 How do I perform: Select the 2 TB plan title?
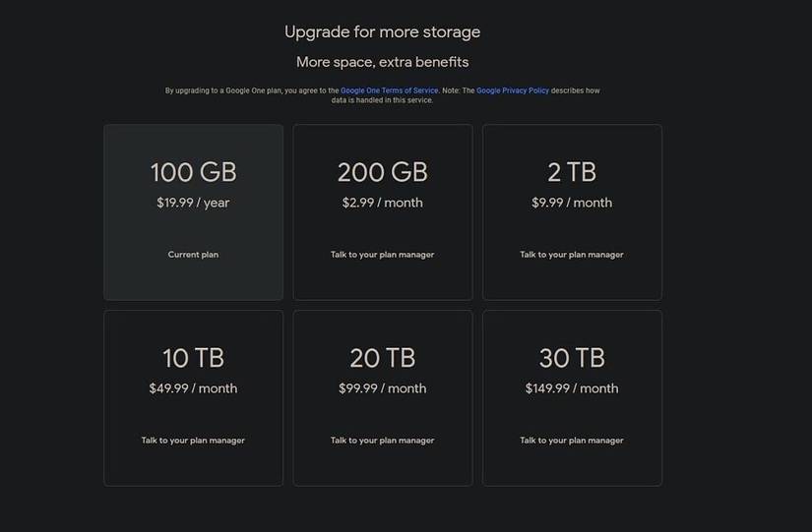tap(572, 172)
